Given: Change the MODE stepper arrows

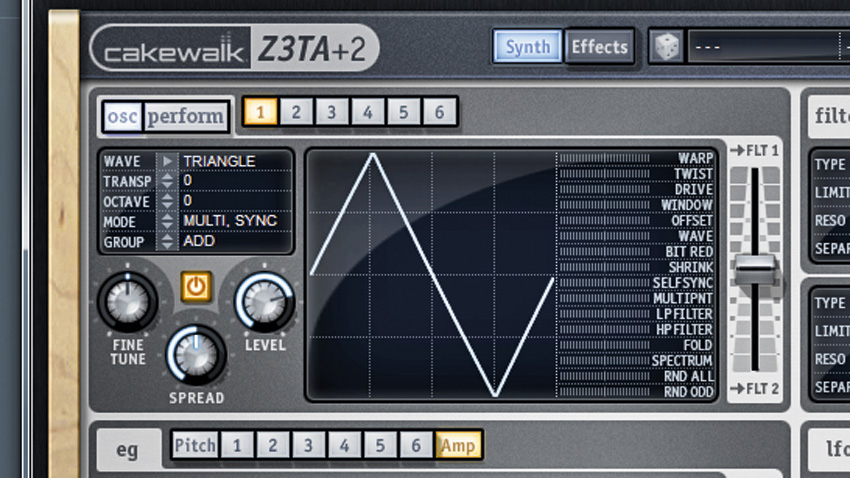Looking at the screenshot, I should pos(167,221).
